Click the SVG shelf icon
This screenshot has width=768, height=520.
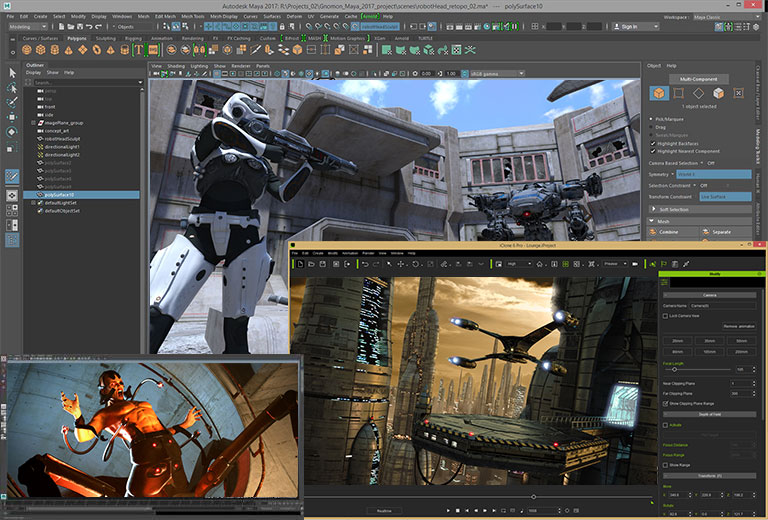click(x=153, y=49)
